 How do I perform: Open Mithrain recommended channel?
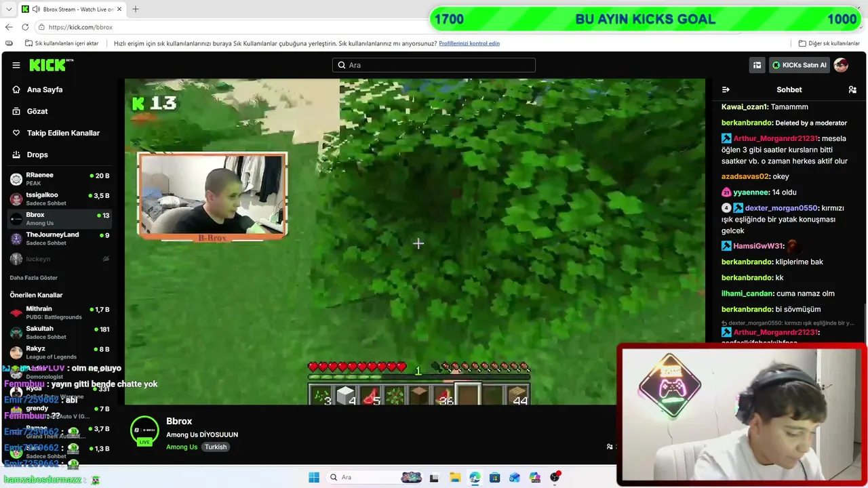tap(60, 312)
